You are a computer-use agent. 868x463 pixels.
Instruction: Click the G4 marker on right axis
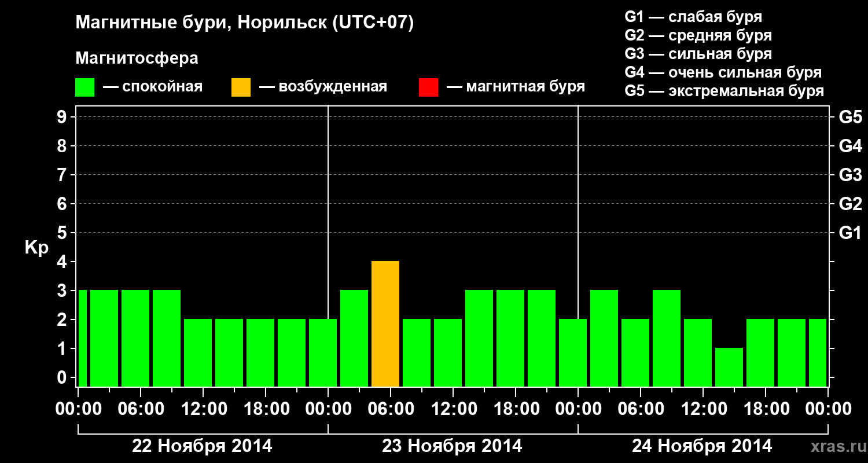click(x=850, y=146)
